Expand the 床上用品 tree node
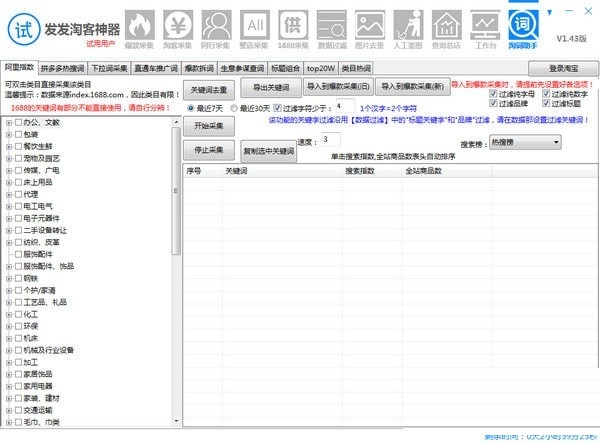Image resolution: width=600 pixels, height=443 pixels. (x=9, y=182)
